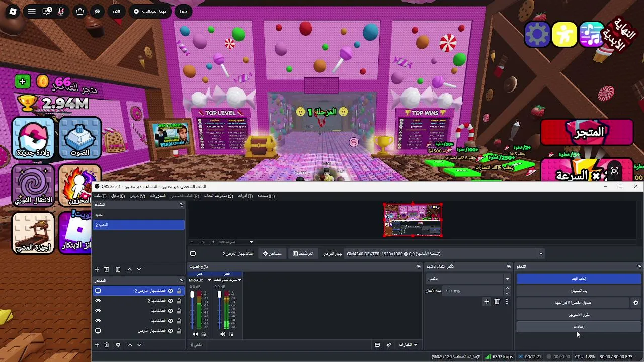The width and height of the screenshot is (644, 362).
Task: Click the blue stop streaming button
Action: pos(579,279)
